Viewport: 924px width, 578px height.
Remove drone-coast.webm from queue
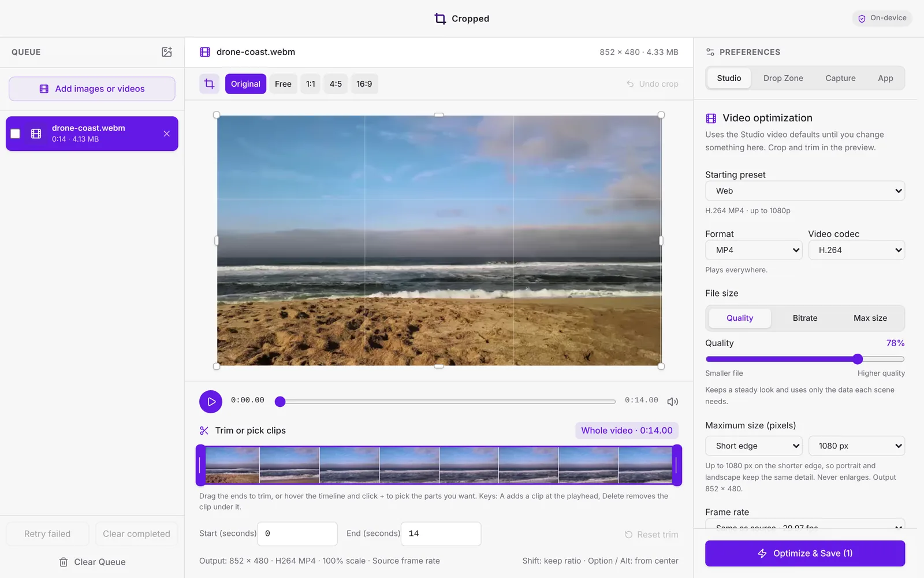[x=166, y=134]
